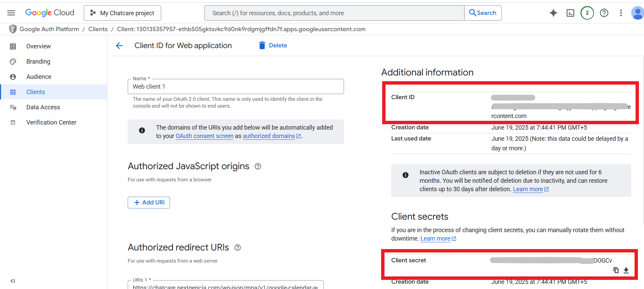
Task: Open Verification Center in the sidebar
Action: [54, 123]
